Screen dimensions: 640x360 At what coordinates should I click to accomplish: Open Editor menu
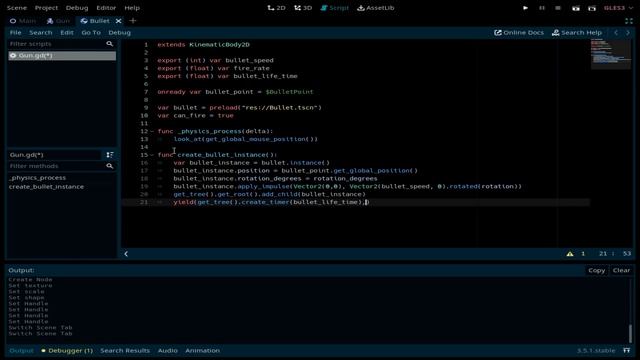106,8
